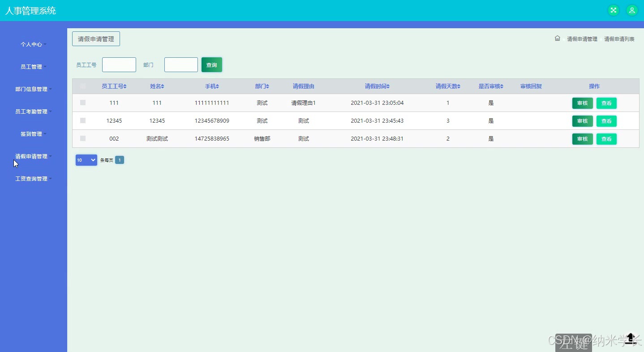Click the 请假理由 column header
The image size is (644, 352).
pyautogui.click(x=304, y=86)
